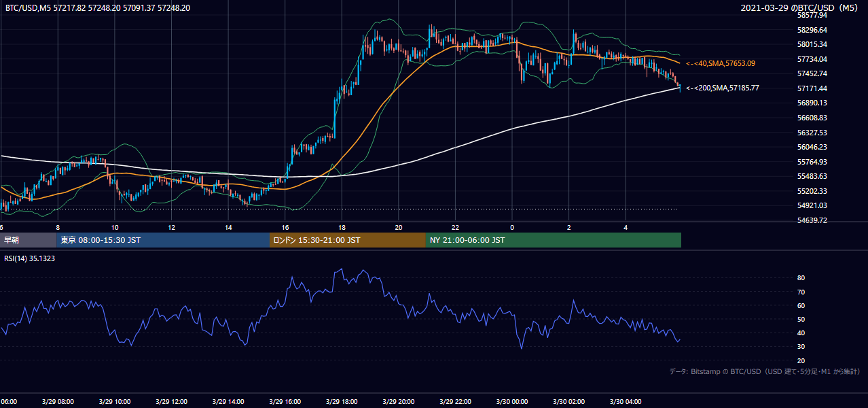Select the 200 SMA label reading 57185.77
The image size is (868, 408).
tap(723, 88)
